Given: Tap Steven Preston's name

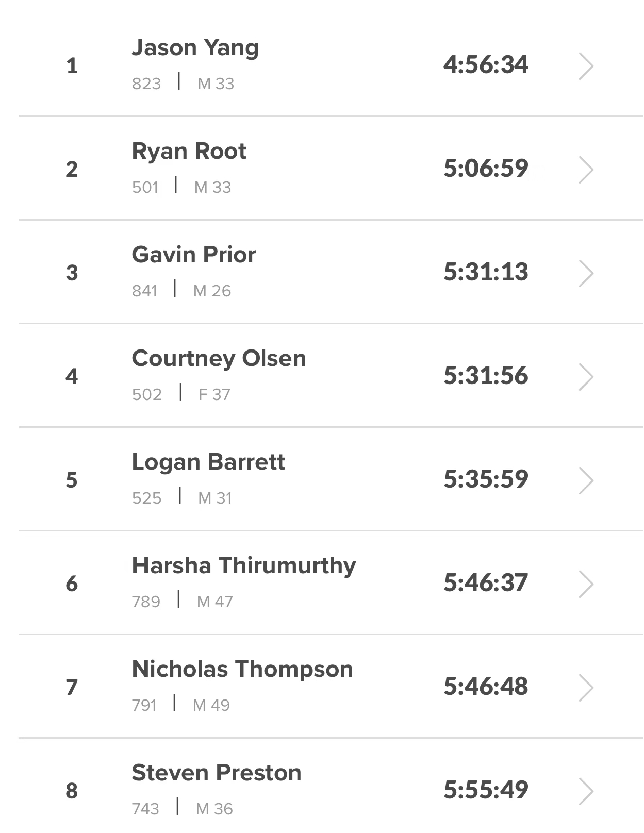Looking at the screenshot, I should pyautogui.click(x=216, y=773).
